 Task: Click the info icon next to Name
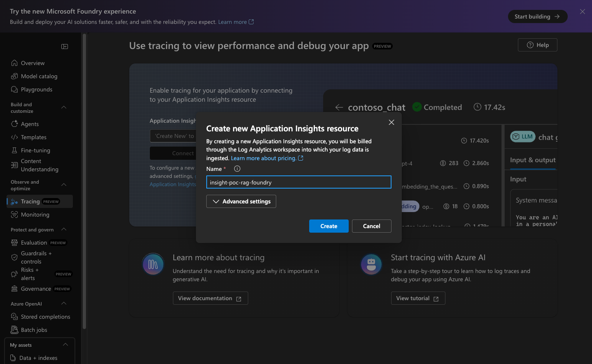(237, 168)
